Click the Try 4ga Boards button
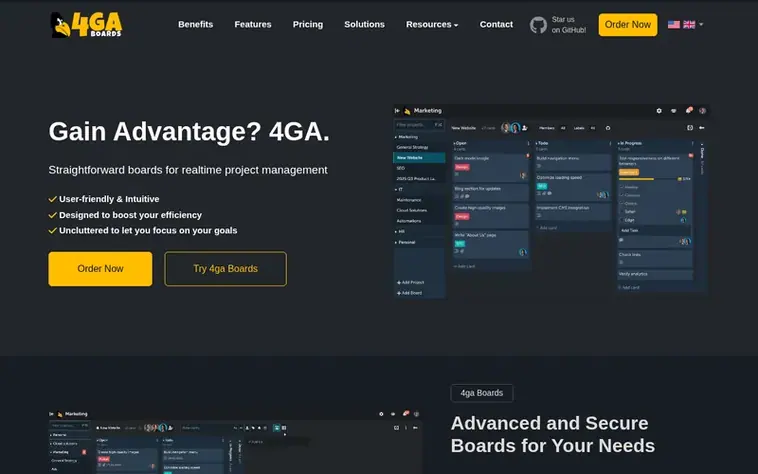Screen dimensions: 758x474 click(225, 269)
